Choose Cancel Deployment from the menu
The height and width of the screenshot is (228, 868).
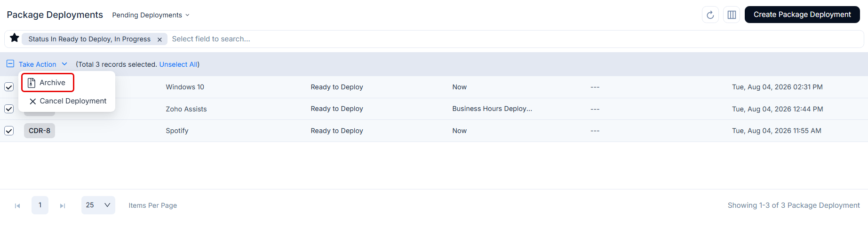point(67,101)
